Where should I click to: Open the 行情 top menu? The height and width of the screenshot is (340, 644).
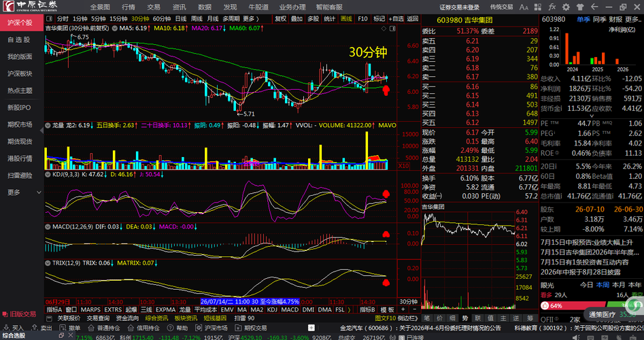128,7
